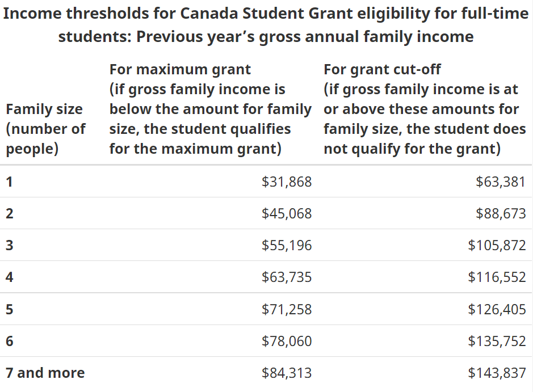Click the 'Family size (number of people)' column header

(x=45, y=129)
